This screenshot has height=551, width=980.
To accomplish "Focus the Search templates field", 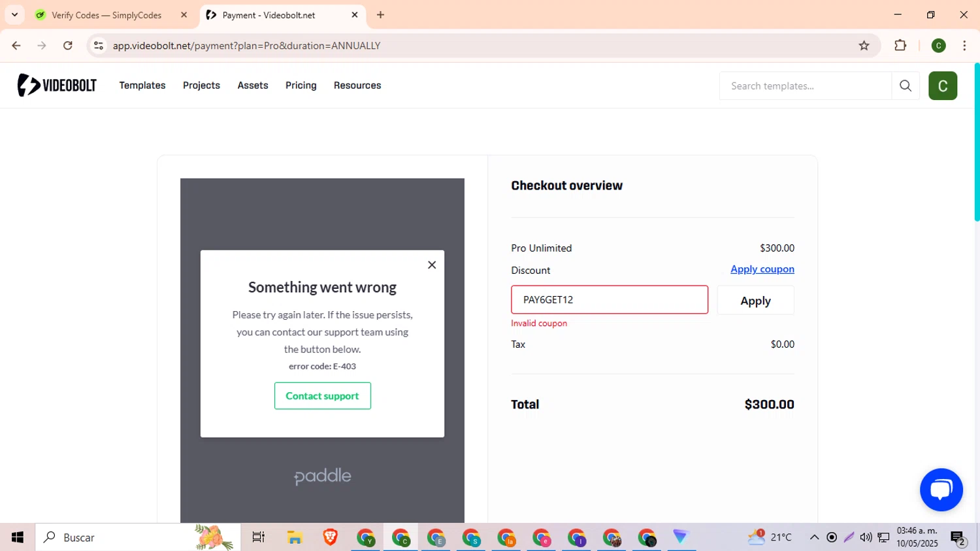I will (x=805, y=86).
